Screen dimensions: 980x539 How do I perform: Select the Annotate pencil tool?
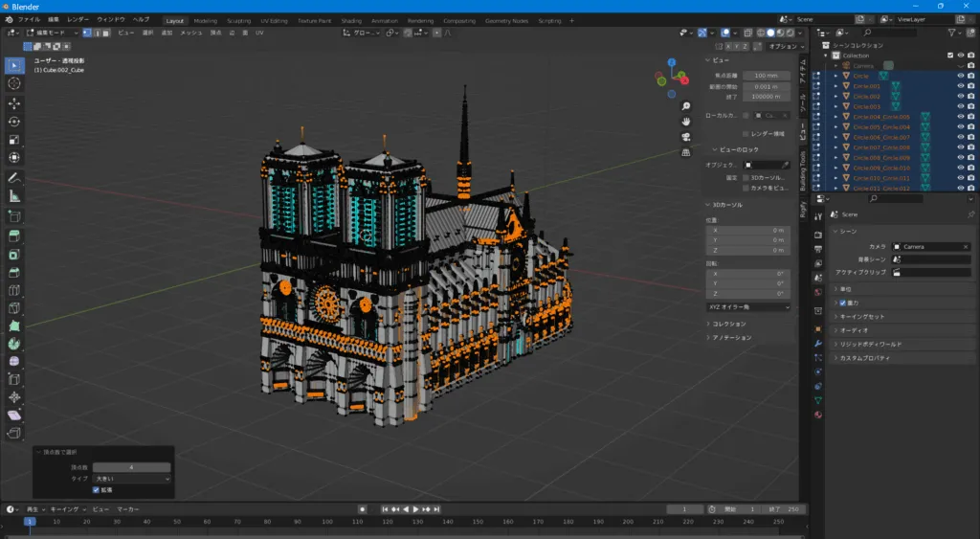(14, 178)
